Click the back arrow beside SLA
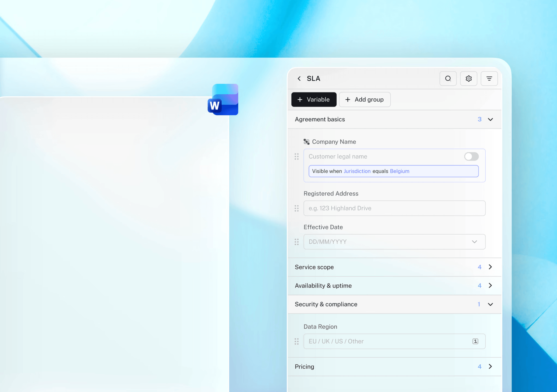This screenshot has height=392, width=557. [x=299, y=78]
